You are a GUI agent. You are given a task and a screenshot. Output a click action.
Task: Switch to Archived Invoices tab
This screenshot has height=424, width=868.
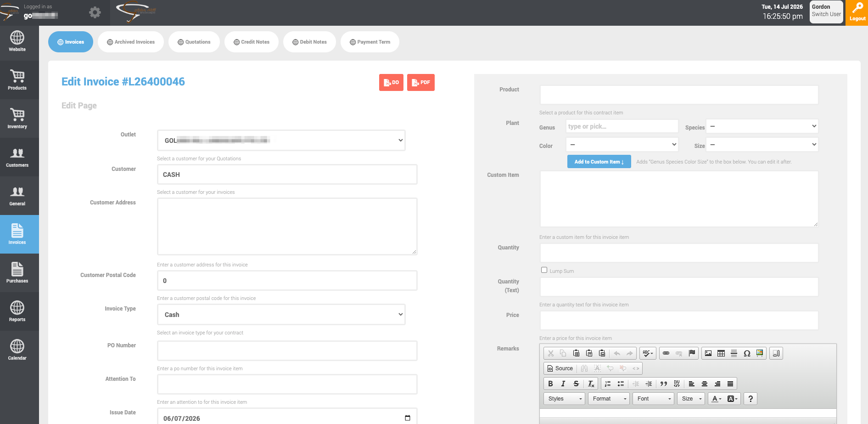tap(131, 42)
